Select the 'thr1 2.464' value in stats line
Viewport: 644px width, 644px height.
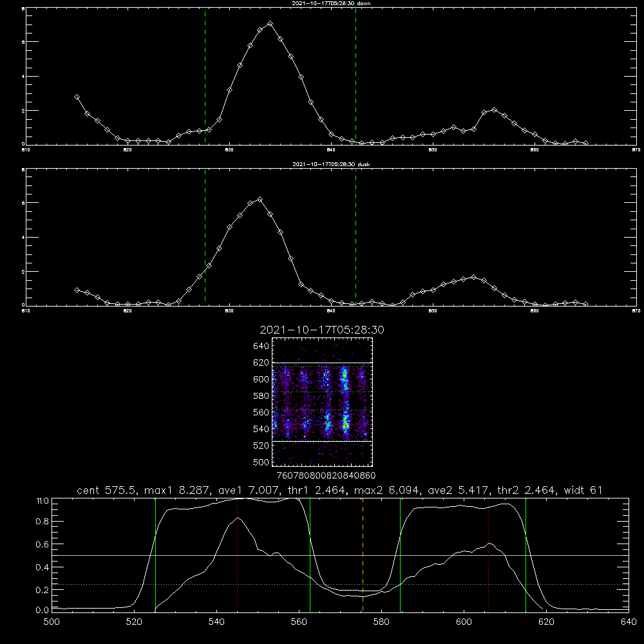point(316,490)
